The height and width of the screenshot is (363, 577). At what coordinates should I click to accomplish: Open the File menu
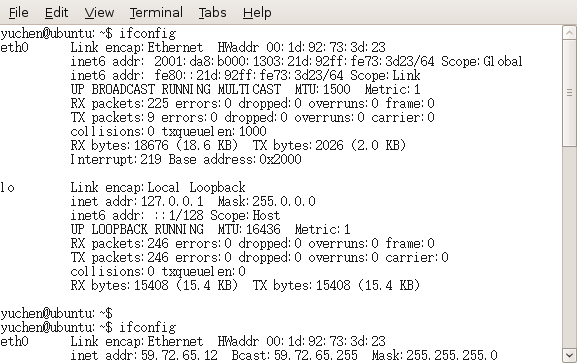18,13
